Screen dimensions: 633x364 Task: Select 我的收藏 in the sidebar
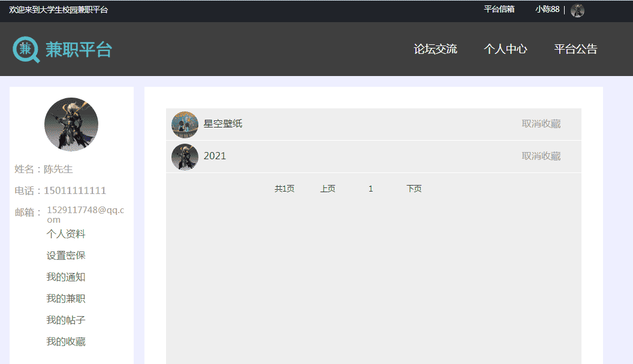tap(66, 342)
